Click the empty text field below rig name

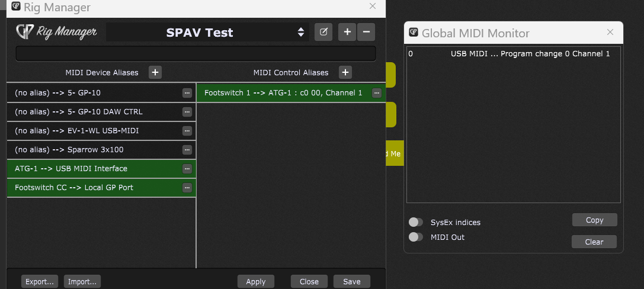(x=196, y=54)
